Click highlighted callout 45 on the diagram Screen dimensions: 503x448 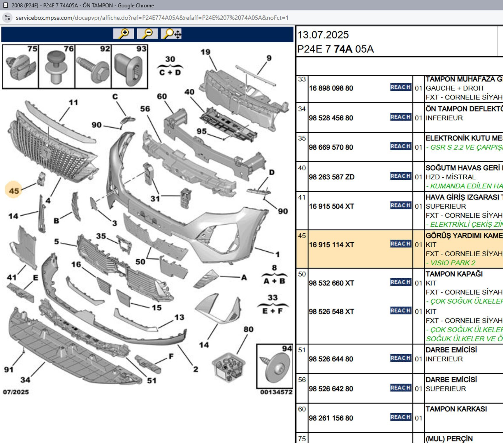pyautogui.click(x=14, y=191)
